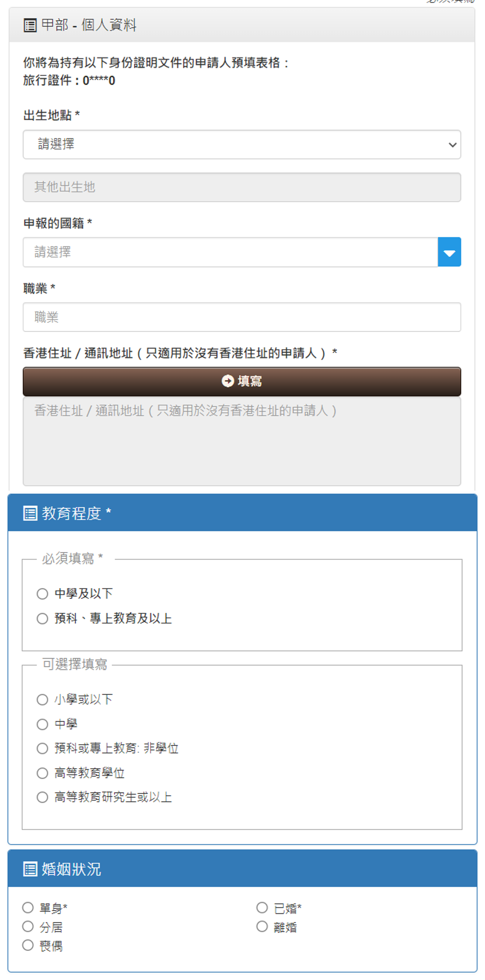Click the list icon in 婚姻狀況 header
Image resolution: width=485 pixels, height=980 pixels.
(30, 869)
